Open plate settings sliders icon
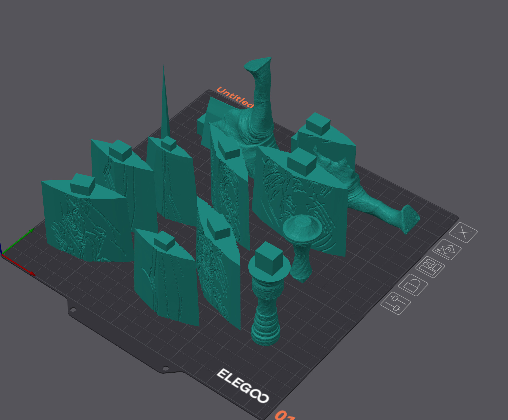Screen dimensions: 508x420 tap(395, 303)
